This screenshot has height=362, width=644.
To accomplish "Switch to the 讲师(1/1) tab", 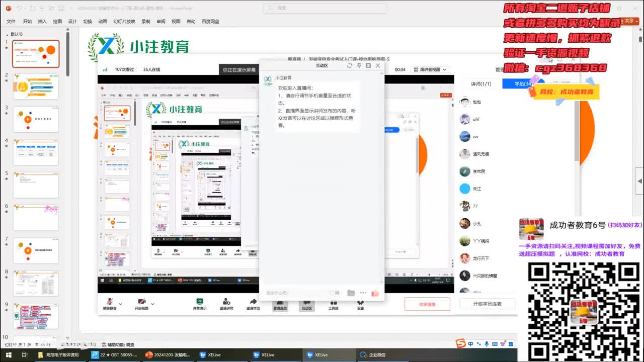I will click(x=481, y=84).
